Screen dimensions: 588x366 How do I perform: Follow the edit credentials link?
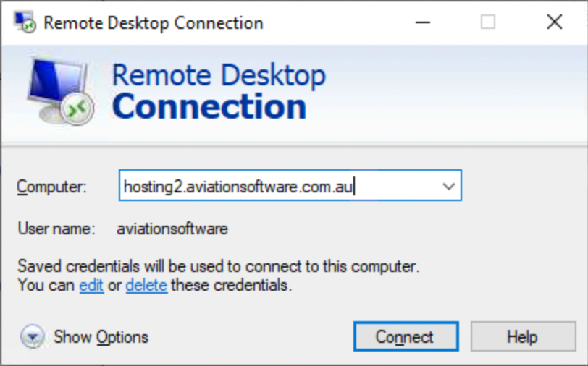pos(91,286)
